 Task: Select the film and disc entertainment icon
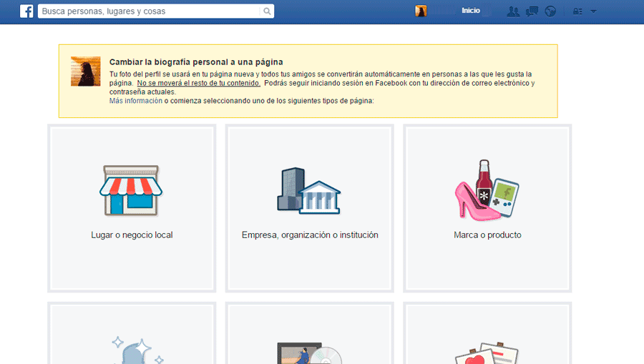[309, 353]
